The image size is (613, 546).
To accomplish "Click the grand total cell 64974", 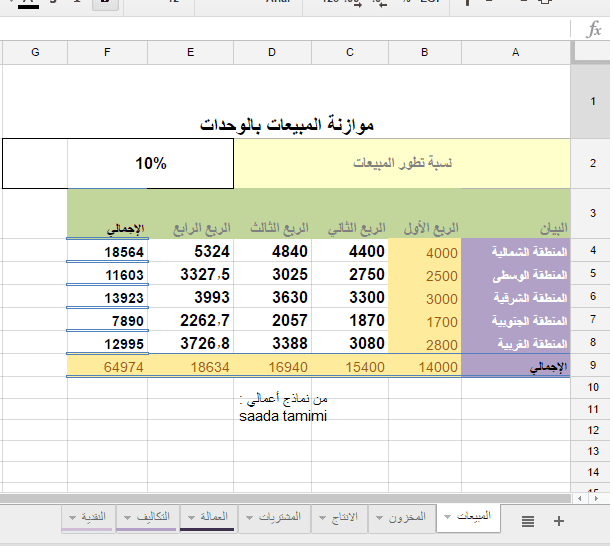I will tap(108, 367).
